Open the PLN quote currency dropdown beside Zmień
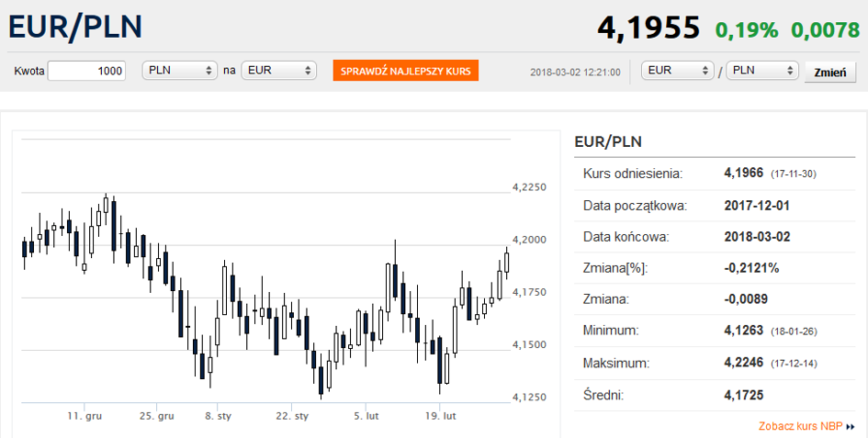 coord(762,71)
